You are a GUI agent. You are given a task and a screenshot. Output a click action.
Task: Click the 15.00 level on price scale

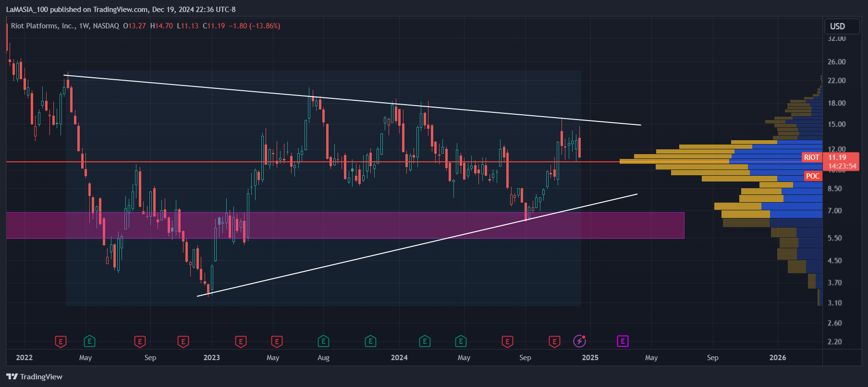tap(836, 124)
